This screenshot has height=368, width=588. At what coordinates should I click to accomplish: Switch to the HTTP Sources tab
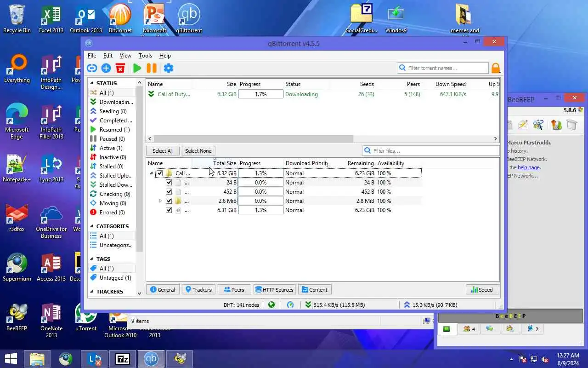(274, 290)
